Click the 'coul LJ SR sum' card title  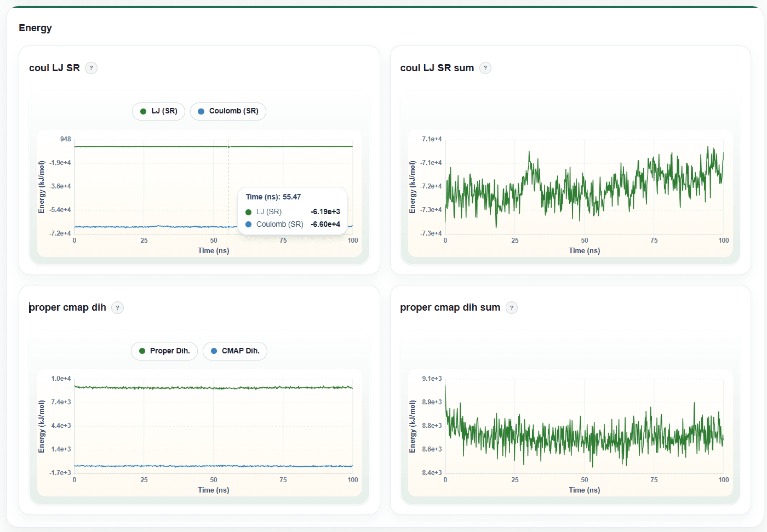pyautogui.click(x=437, y=68)
